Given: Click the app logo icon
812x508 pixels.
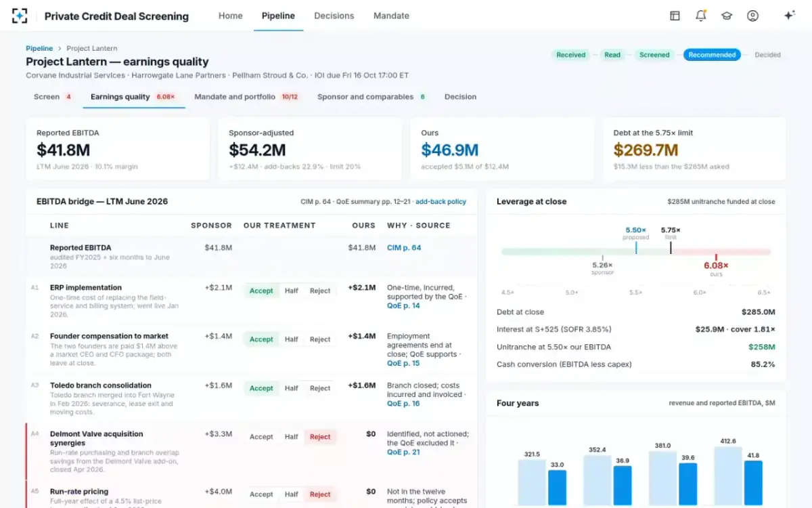Looking at the screenshot, I should pyautogui.click(x=20, y=16).
